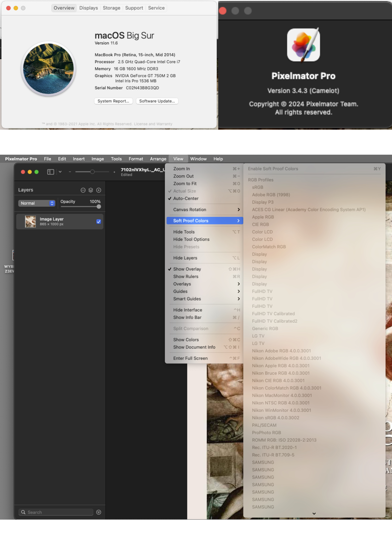Viewport: 392px width, 539px height.
Task: Click the search magnifier icon in Layers
Action: (23, 512)
